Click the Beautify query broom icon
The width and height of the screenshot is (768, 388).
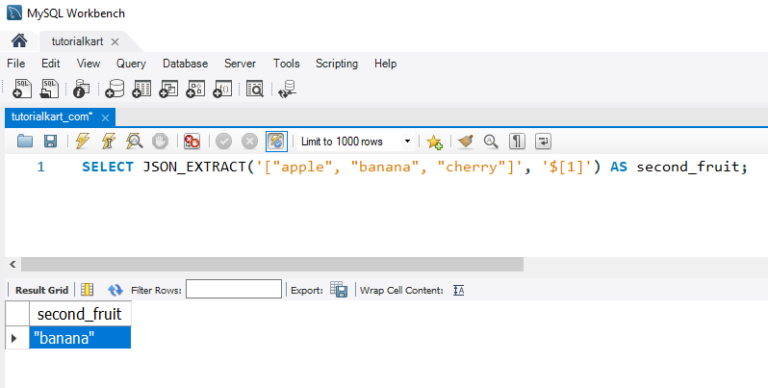pos(466,142)
